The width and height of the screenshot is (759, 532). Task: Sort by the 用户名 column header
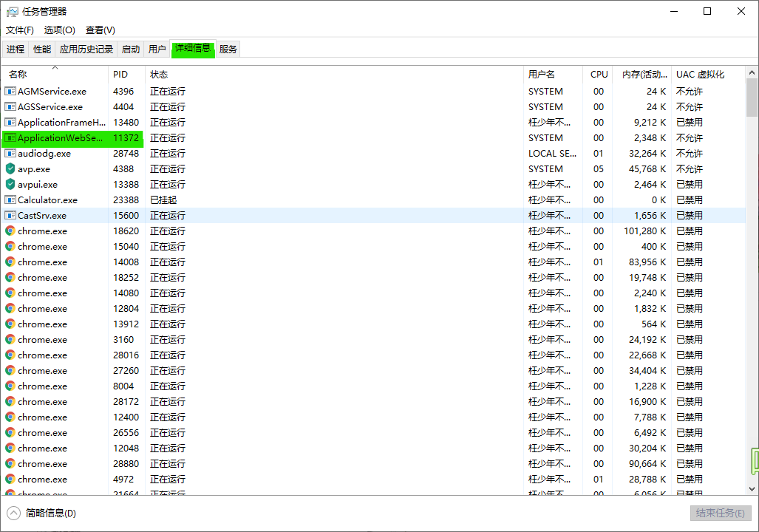point(554,74)
